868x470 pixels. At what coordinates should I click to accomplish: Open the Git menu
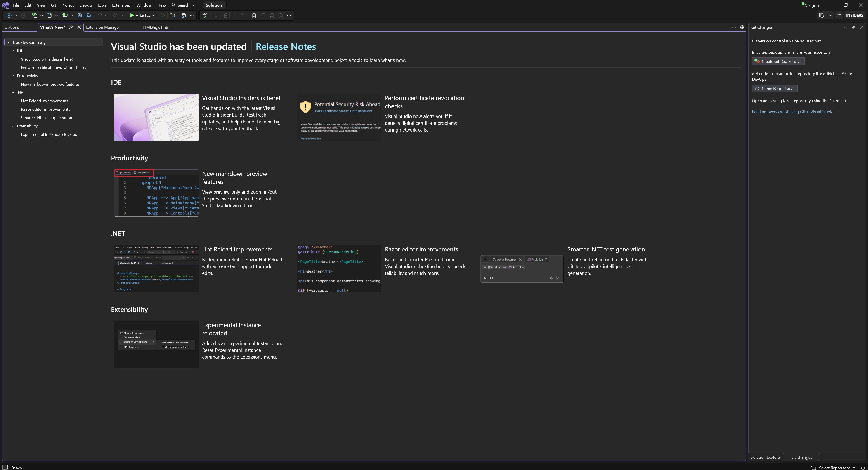tap(53, 5)
